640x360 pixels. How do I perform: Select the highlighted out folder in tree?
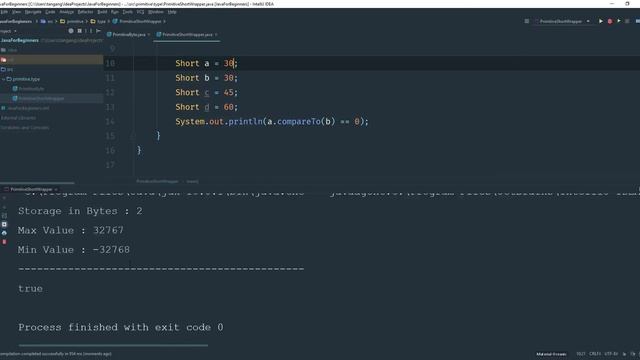click(x=51, y=60)
